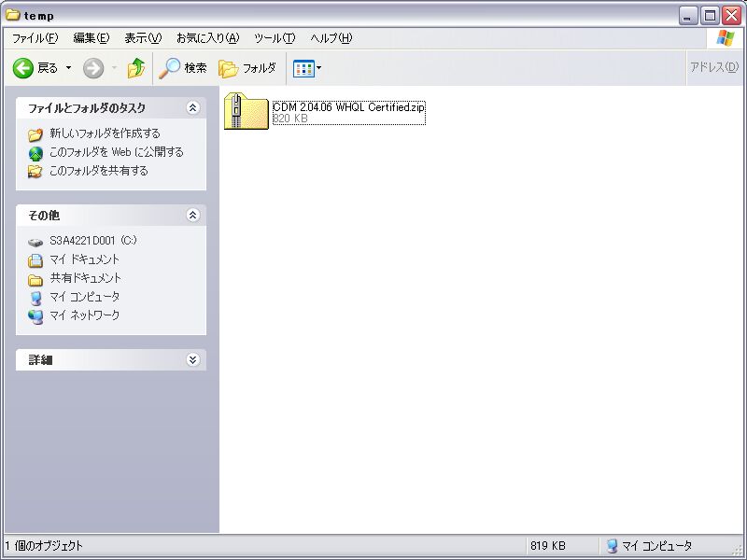Open the 検索 search pane

point(183,68)
